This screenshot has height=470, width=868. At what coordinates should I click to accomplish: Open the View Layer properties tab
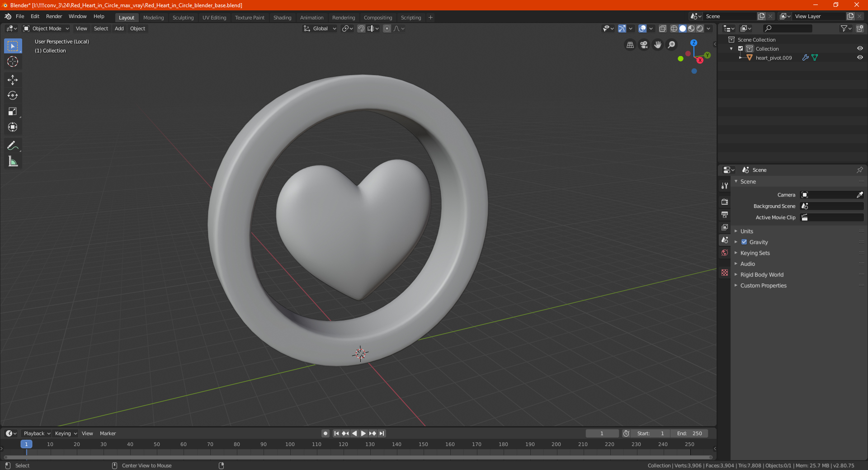725,227
